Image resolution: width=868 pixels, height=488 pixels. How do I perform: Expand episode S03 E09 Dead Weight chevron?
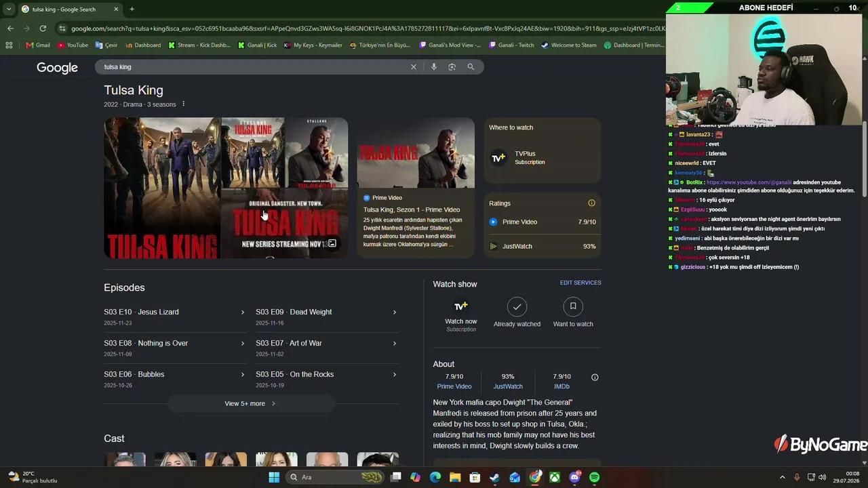click(394, 312)
